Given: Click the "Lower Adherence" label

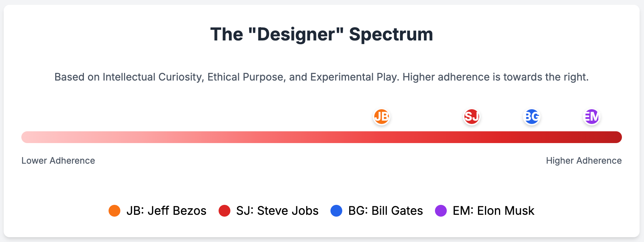Looking at the screenshot, I should point(58,161).
